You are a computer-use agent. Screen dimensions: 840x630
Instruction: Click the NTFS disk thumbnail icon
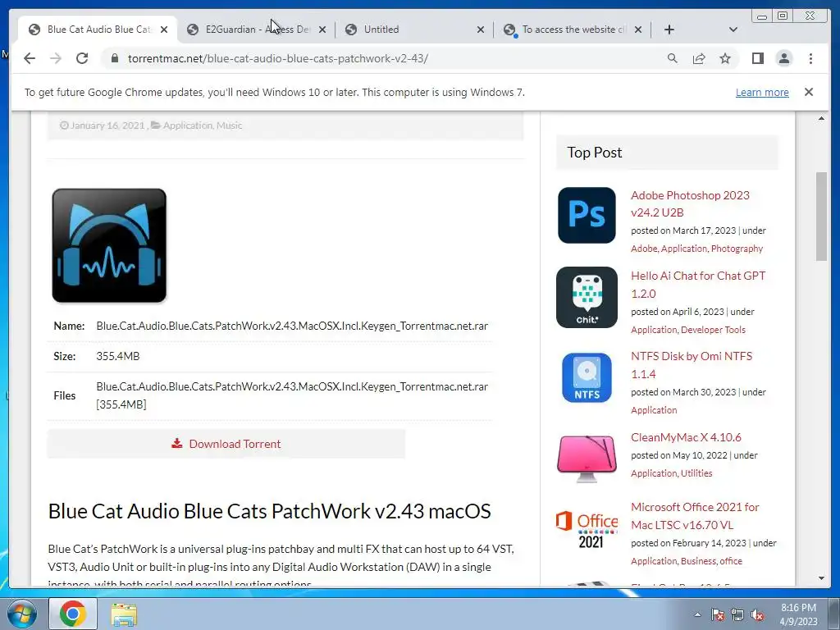click(587, 377)
